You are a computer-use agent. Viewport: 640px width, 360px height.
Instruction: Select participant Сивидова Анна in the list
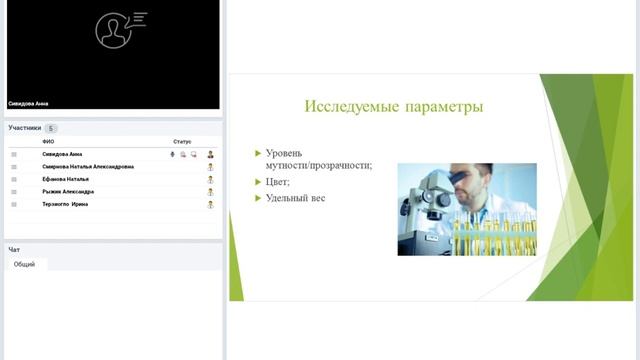(62, 154)
